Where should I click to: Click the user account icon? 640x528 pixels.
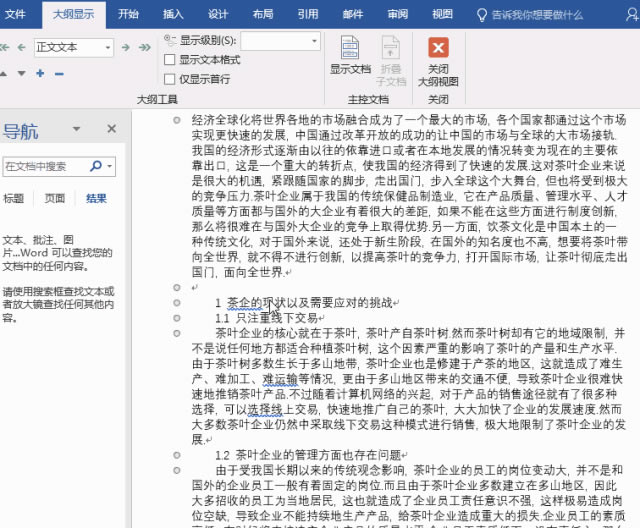pos(633,15)
